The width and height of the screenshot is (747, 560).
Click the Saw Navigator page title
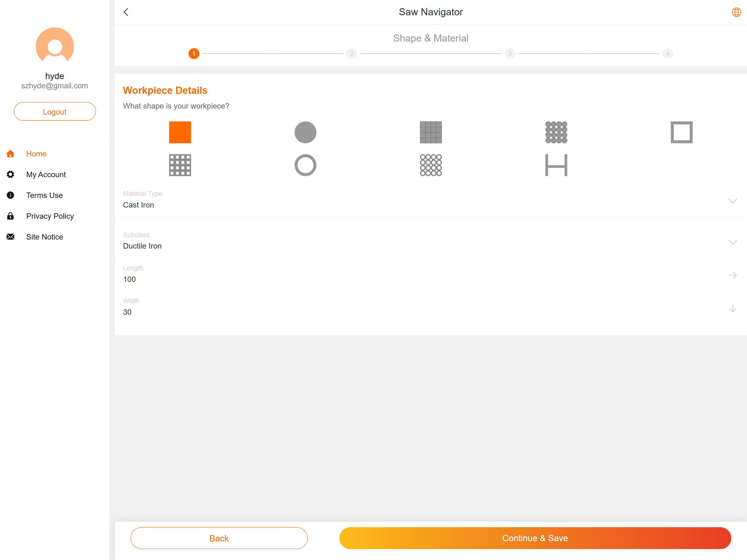click(x=431, y=12)
